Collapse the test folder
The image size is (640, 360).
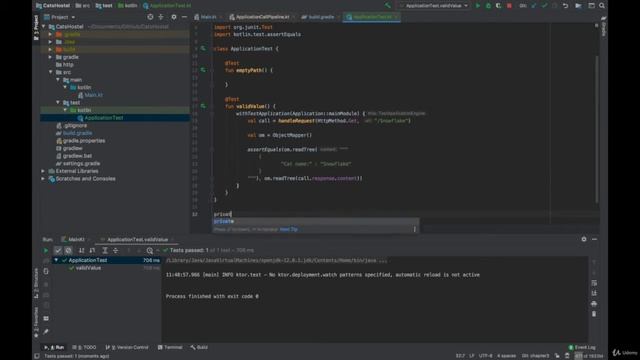point(58,102)
